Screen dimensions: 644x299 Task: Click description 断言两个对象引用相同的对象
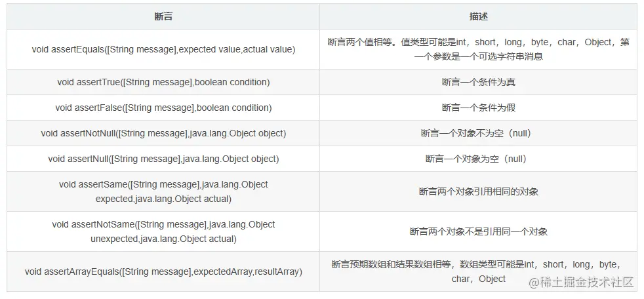point(479,192)
